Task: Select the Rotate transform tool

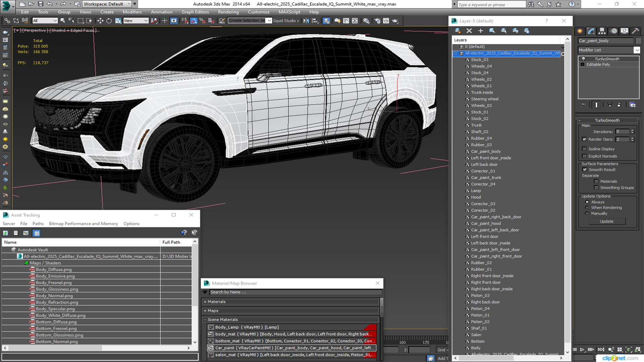Action: click(109, 21)
